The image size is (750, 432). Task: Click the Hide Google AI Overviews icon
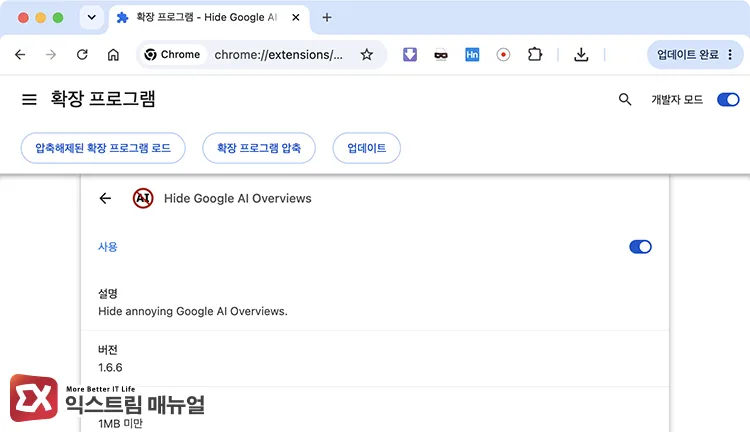tap(143, 198)
